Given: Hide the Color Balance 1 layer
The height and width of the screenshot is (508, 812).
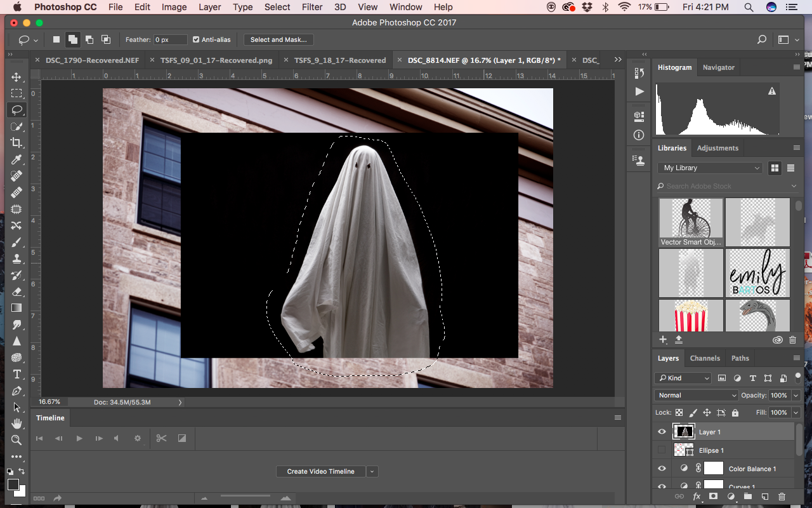Looking at the screenshot, I should (662, 469).
